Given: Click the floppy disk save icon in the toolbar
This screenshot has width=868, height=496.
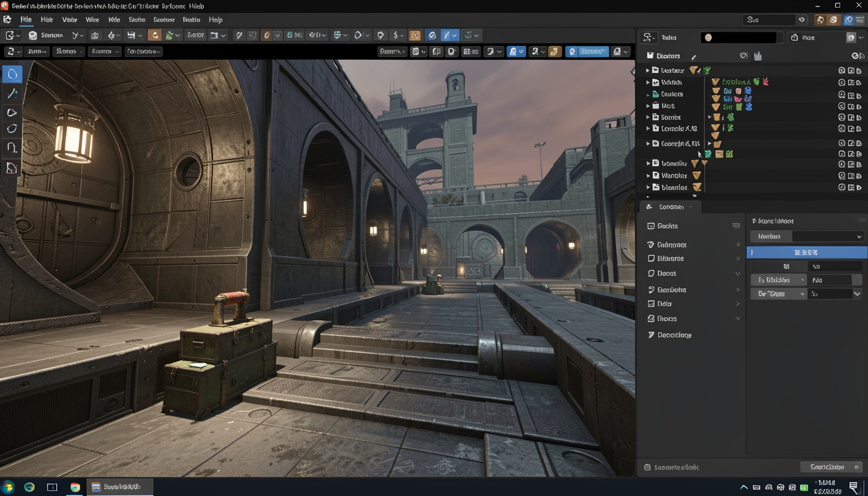Looking at the screenshot, I should pos(131,36).
